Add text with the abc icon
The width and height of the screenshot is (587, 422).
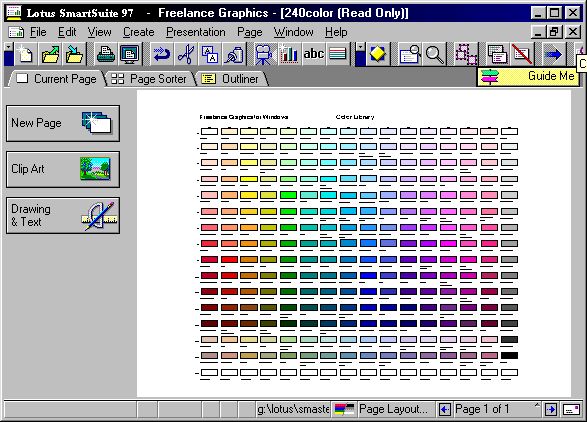(313, 54)
